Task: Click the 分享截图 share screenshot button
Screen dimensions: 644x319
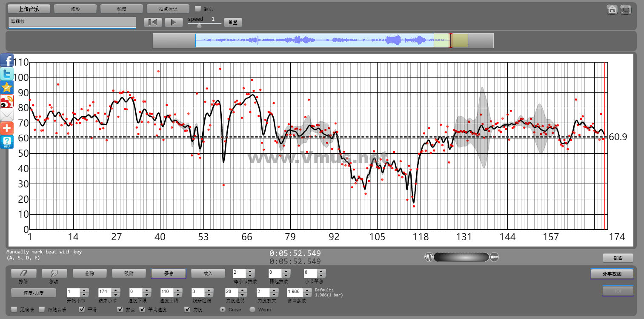Action: click(612, 274)
